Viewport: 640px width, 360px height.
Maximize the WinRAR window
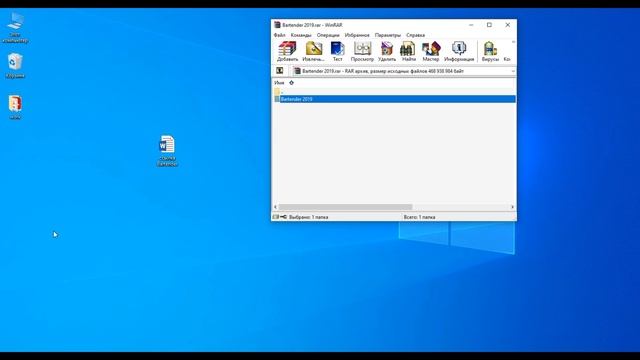click(x=489, y=25)
